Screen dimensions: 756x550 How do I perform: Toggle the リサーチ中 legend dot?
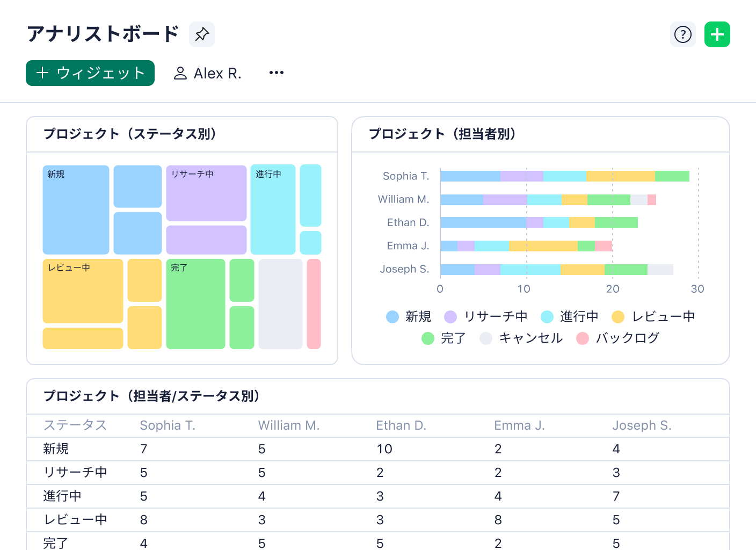pyautogui.click(x=450, y=317)
